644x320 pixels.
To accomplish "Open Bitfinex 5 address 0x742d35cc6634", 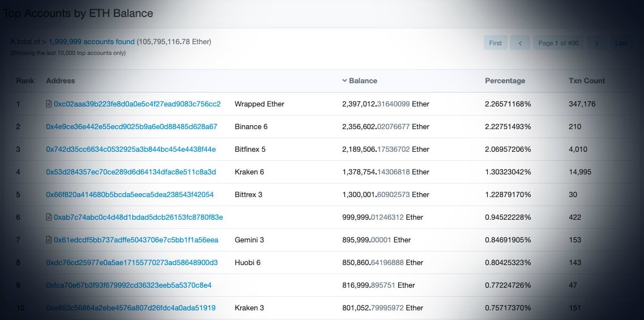I will coord(131,149).
